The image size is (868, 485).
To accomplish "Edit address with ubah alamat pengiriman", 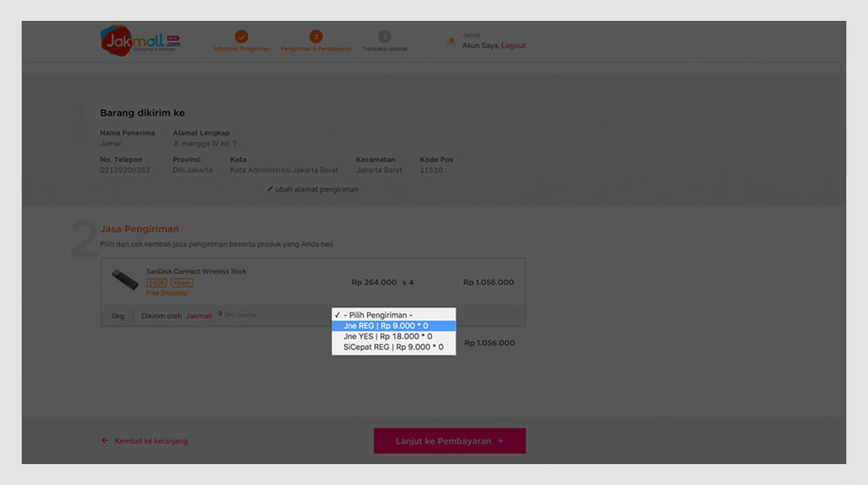I will (313, 189).
